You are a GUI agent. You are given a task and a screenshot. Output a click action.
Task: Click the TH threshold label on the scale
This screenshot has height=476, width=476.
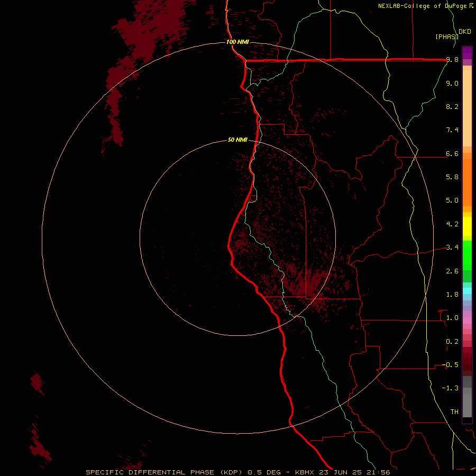pyautogui.click(x=454, y=412)
